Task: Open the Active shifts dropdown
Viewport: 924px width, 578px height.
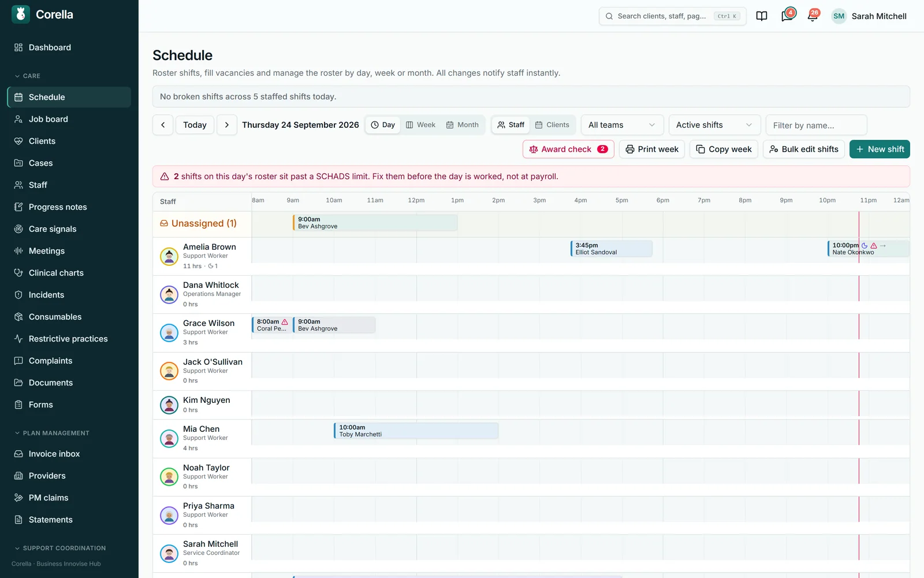Action: coord(714,125)
